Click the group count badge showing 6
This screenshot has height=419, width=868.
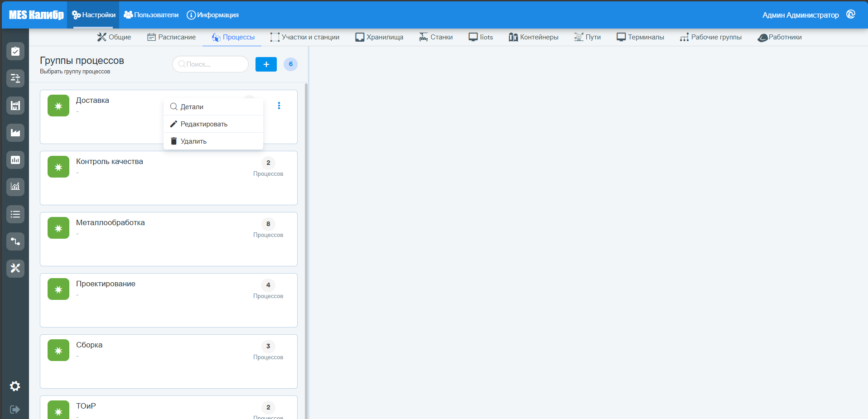pyautogui.click(x=291, y=64)
